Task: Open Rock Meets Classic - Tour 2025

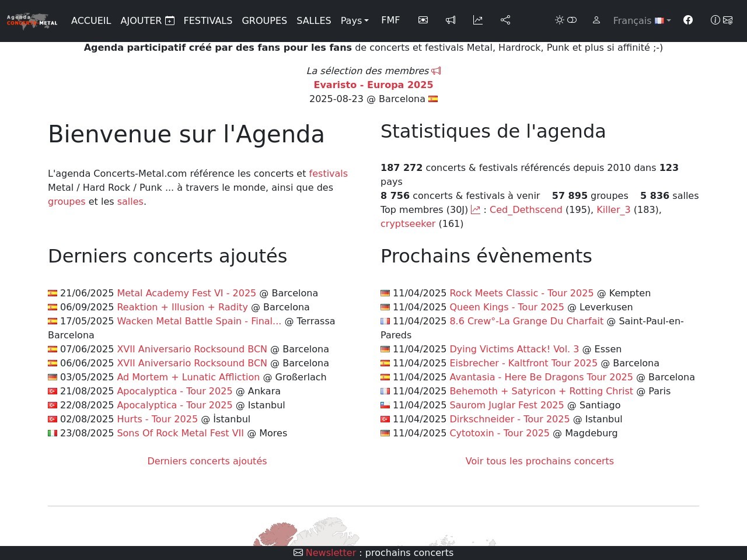Action: coord(521,293)
